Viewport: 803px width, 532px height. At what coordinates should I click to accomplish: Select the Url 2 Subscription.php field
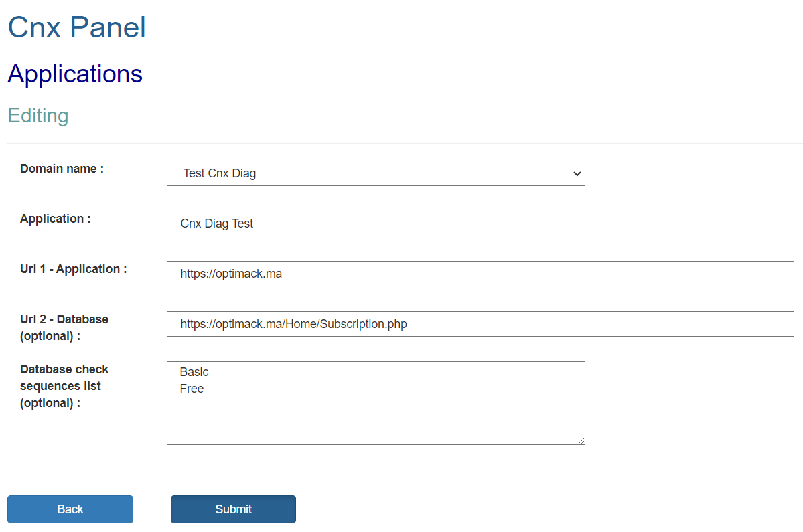(480, 324)
